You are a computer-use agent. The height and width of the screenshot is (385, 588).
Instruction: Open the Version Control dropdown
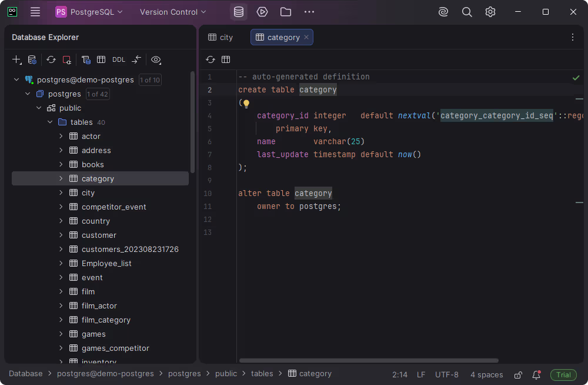[173, 12]
